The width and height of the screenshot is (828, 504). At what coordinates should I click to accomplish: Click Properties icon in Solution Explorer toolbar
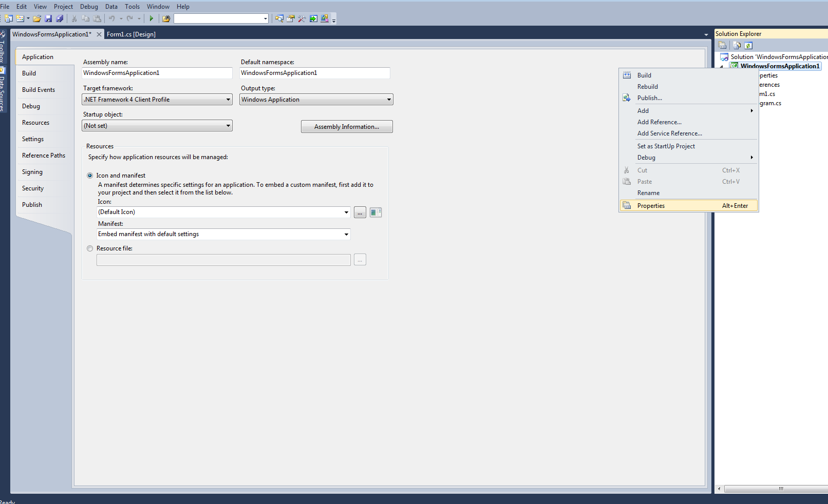(x=722, y=45)
